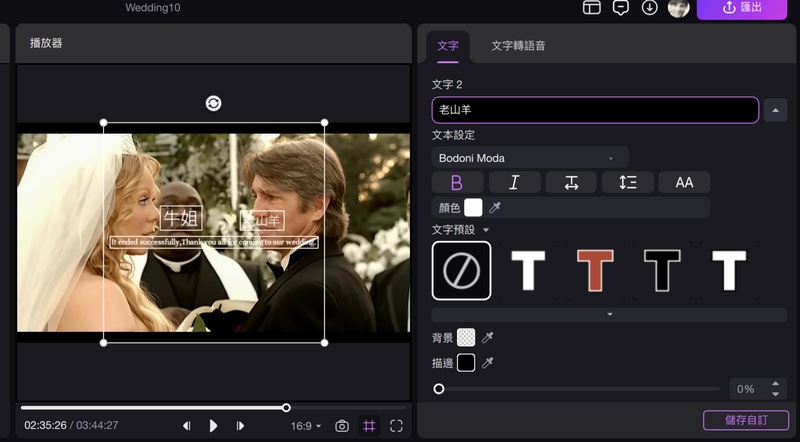Enter fullscreen preview mode
Image resolution: width=800 pixels, height=442 pixels.
pyautogui.click(x=396, y=426)
